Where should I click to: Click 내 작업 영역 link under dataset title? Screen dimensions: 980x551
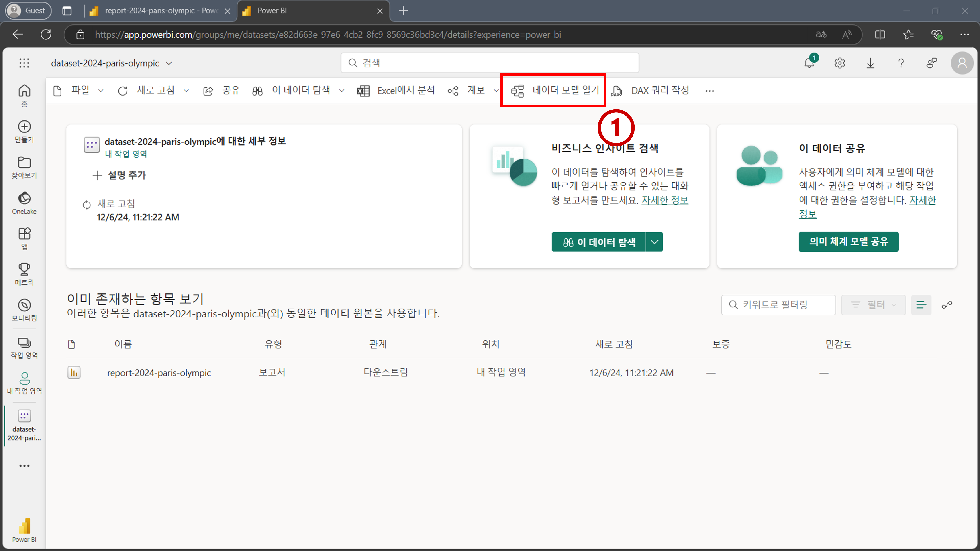tap(126, 154)
